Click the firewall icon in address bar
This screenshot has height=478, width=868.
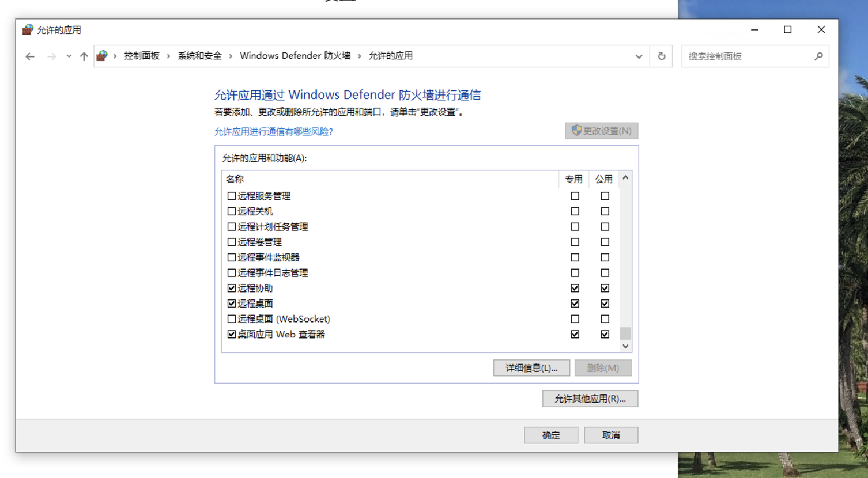102,56
